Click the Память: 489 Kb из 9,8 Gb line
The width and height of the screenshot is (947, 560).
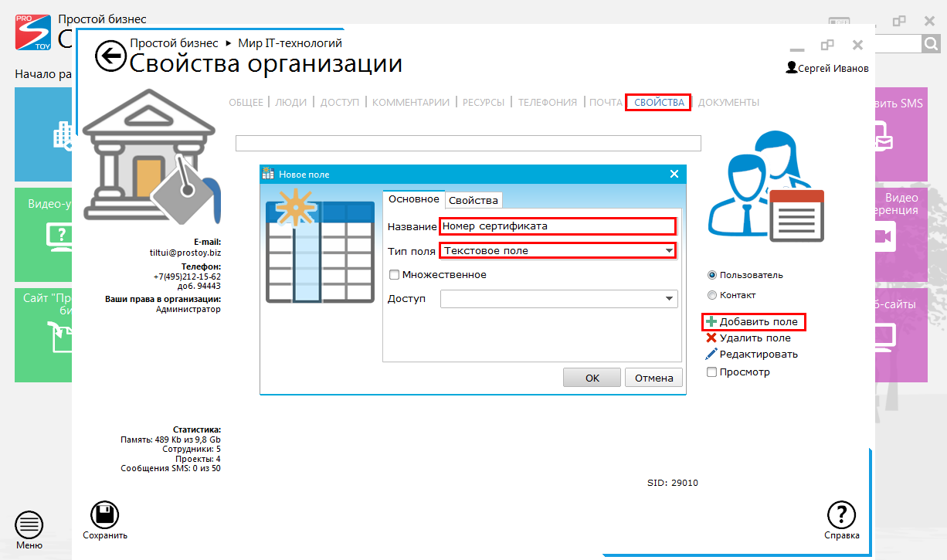171,440
